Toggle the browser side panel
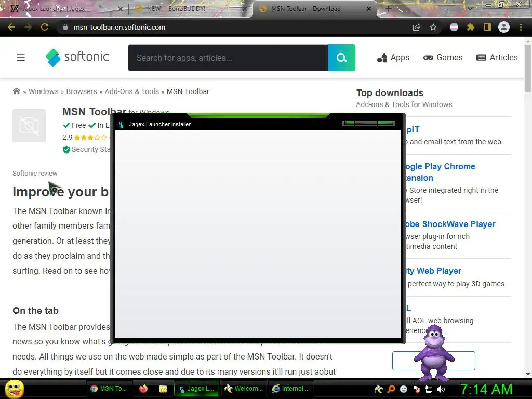Screen dimensions: 532x399 tap(487, 27)
